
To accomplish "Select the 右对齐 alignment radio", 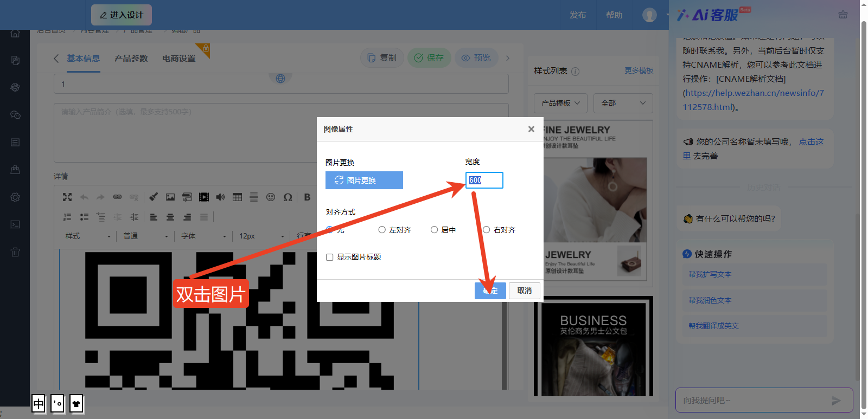I will coord(487,230).
